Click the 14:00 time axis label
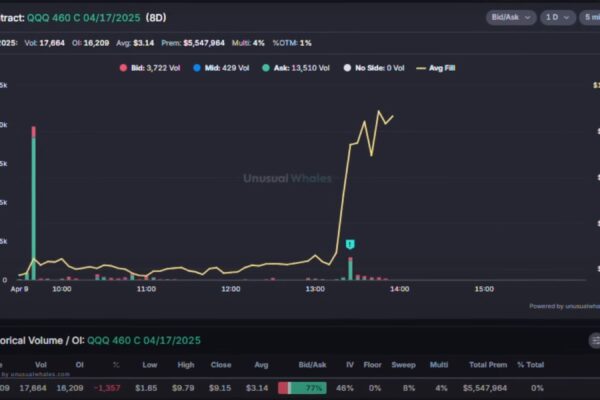600x400 pixels. tap(399, 289)
